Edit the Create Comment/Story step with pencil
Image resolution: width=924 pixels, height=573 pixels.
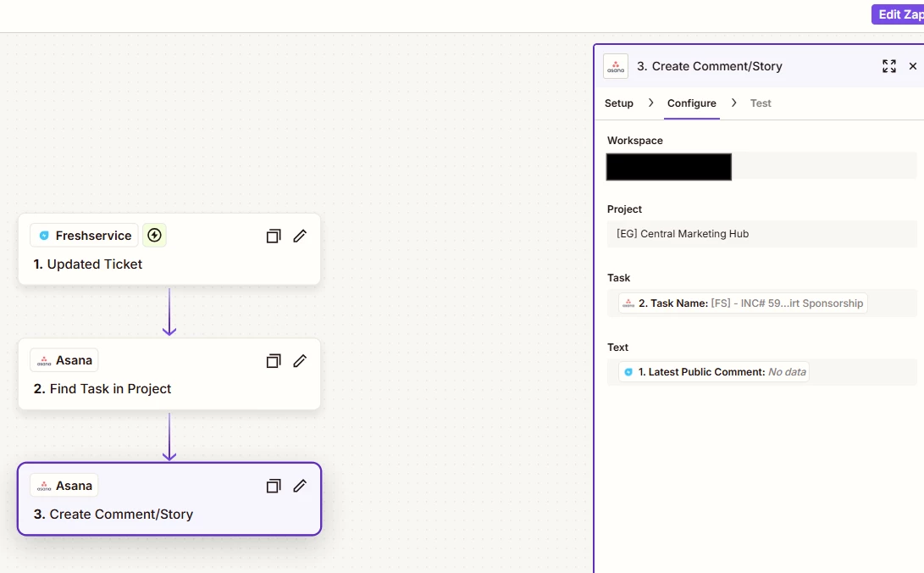click(x=300, y=486)
